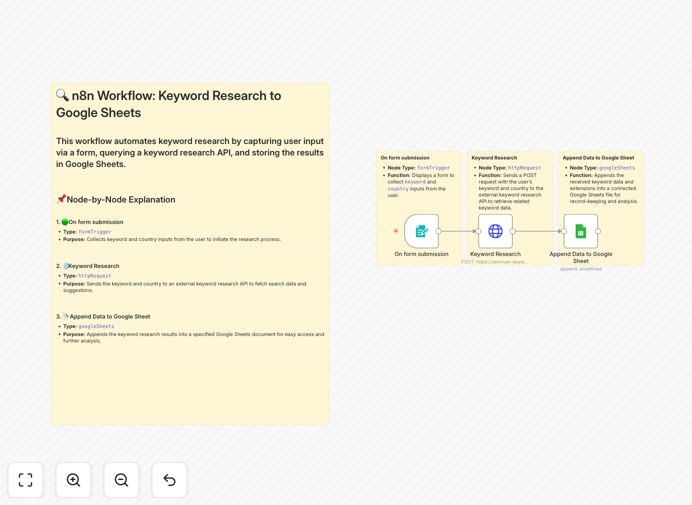Click the output connector of the Google Sheet node
The width and height of the screenshot is (692, 505).
[598, 231]
